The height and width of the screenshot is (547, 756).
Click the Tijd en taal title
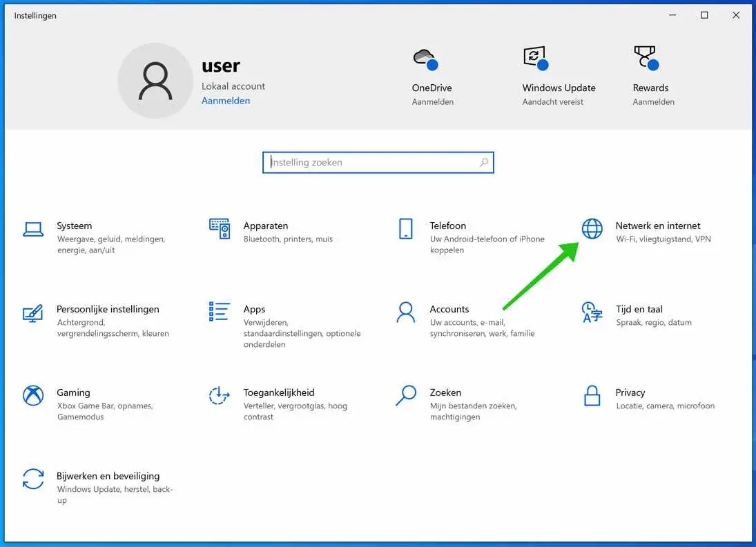click(x=639, y=309)
